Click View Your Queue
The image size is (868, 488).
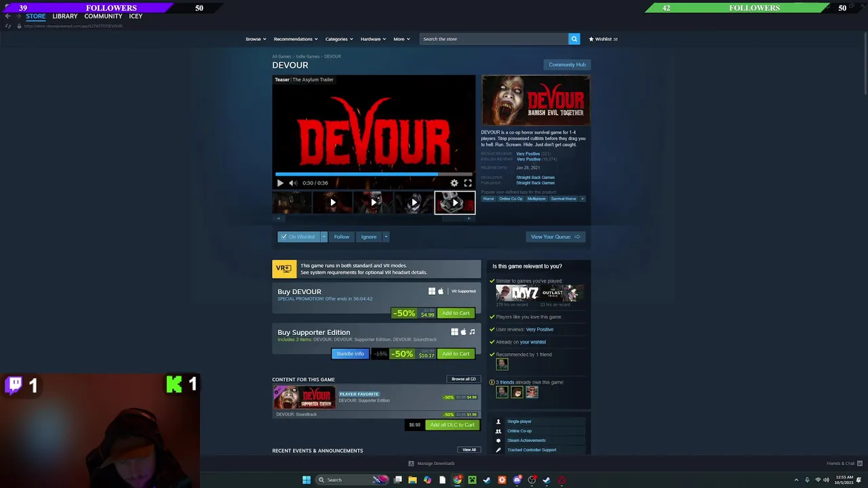click(555, 237)
